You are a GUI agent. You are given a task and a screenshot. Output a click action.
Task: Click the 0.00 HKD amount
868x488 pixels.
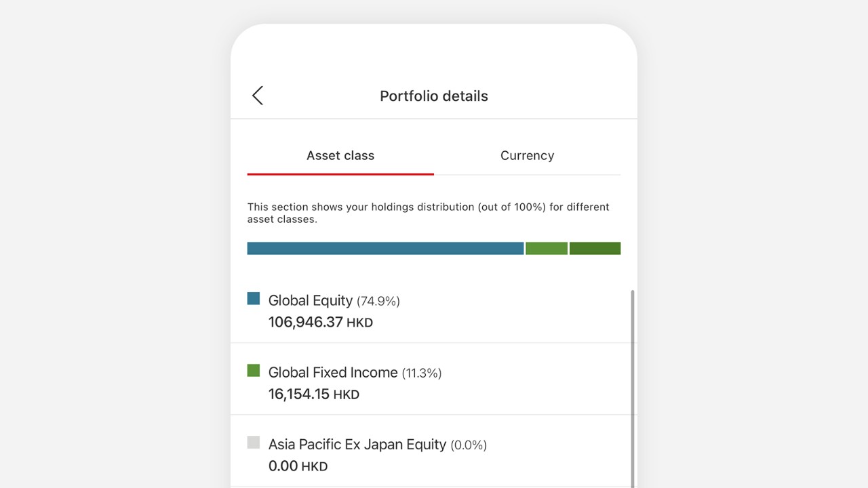(298, 466)
